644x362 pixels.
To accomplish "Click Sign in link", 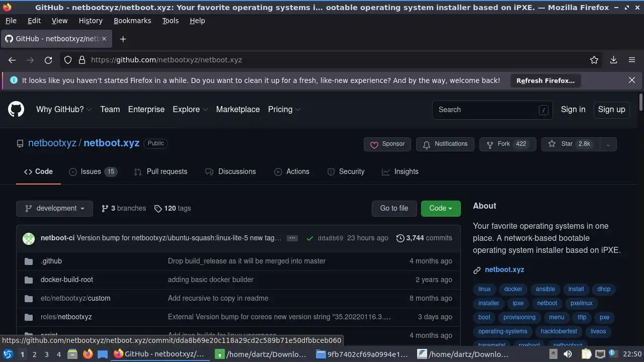I will (x=573, y=109).
